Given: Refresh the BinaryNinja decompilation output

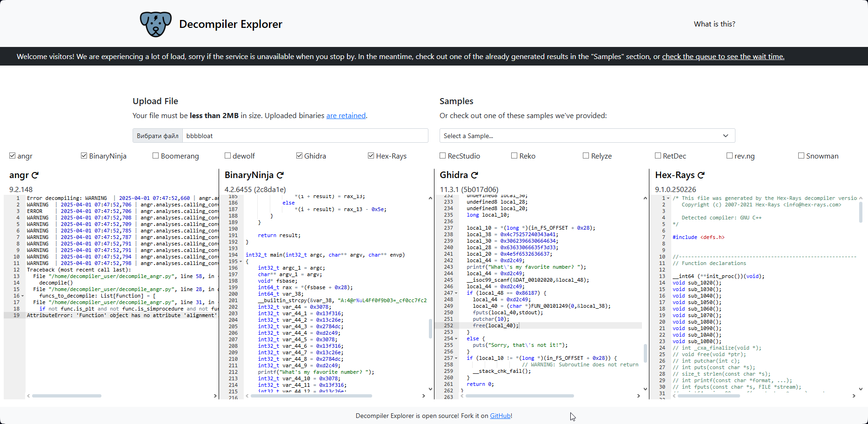Looking at the screenshot, I should tap(280, 175).
